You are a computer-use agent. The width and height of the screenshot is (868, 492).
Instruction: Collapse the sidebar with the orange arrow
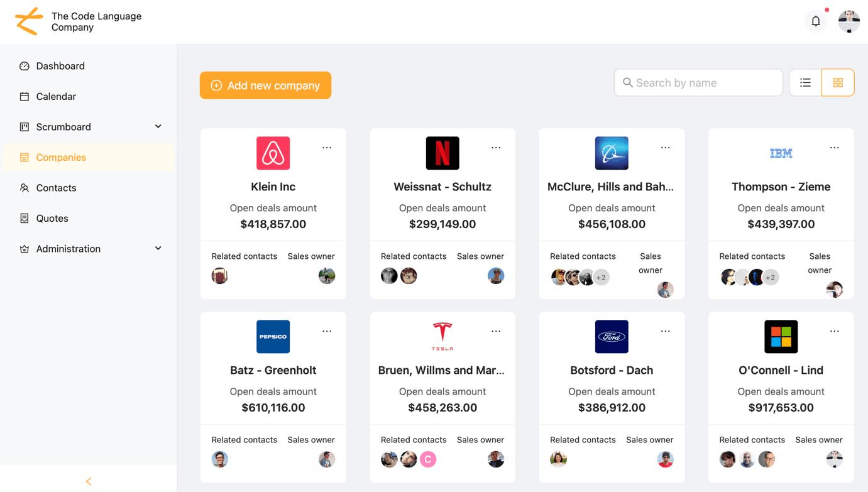pos(89,481)
